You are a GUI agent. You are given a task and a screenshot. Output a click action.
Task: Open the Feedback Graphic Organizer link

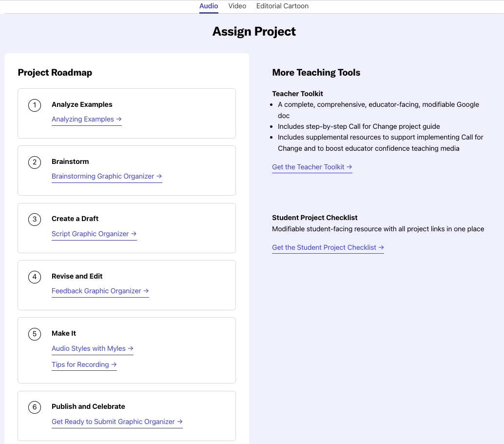point(100,291)
